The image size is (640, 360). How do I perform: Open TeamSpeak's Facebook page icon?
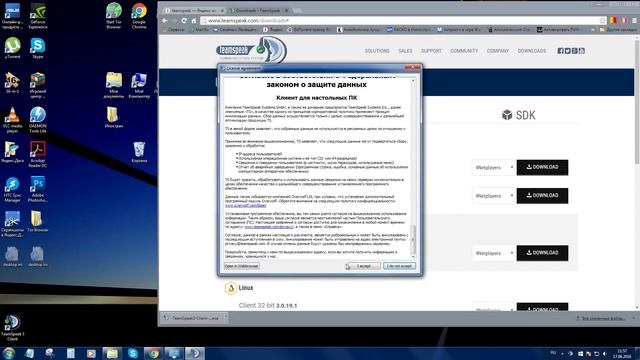[x=560, y=51]
